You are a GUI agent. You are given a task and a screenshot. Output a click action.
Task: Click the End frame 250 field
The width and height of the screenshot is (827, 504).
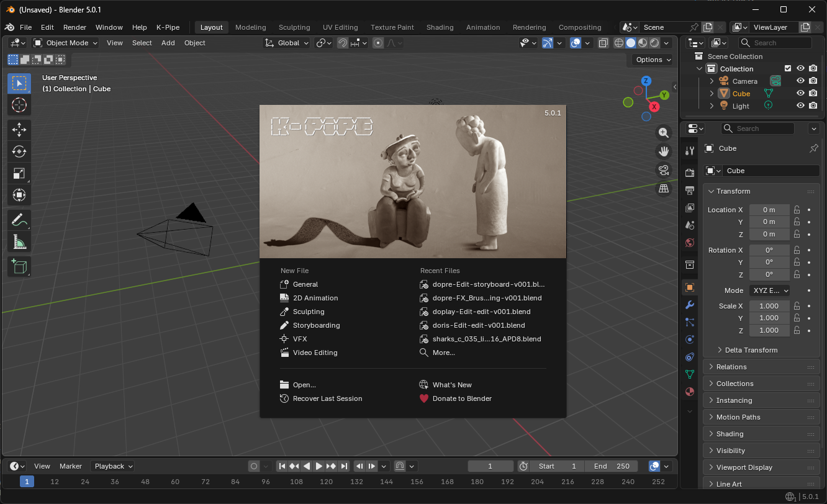coord(613,466)
